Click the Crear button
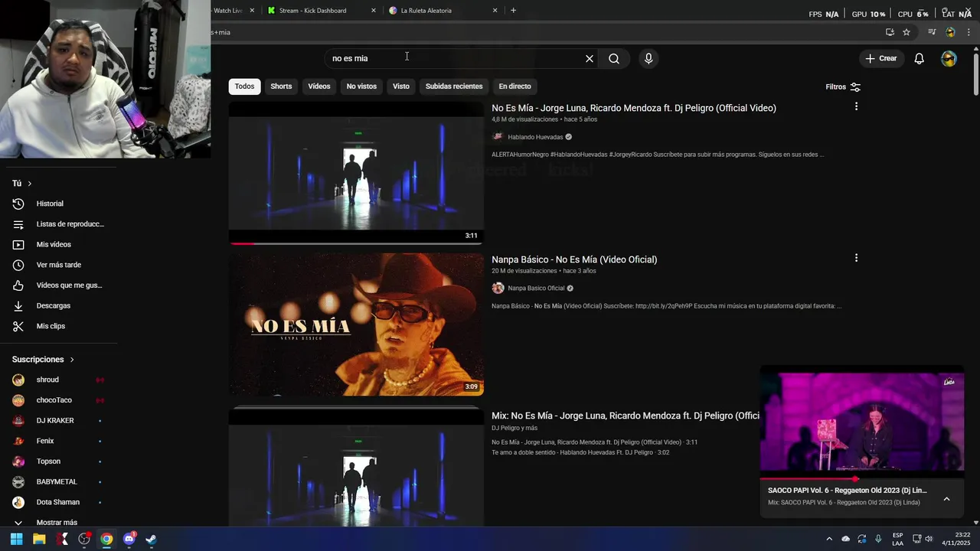Viewport: 980px width, 551px height. pos(881,59)
